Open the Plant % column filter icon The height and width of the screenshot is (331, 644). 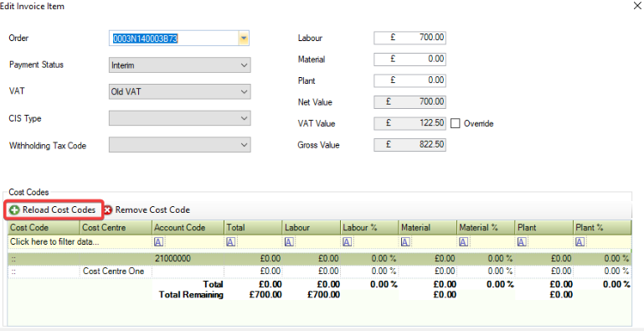[580, 242]
